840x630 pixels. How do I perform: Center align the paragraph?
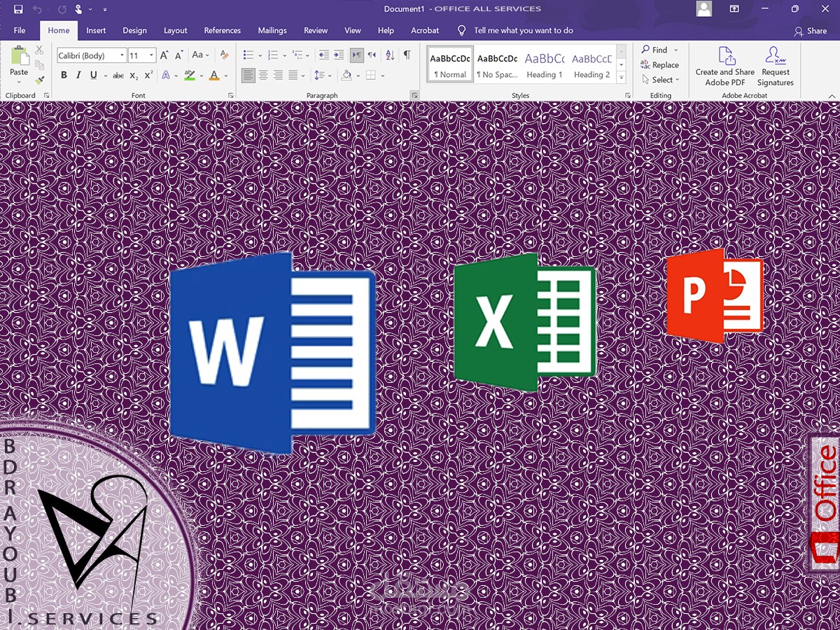(263, 75)
